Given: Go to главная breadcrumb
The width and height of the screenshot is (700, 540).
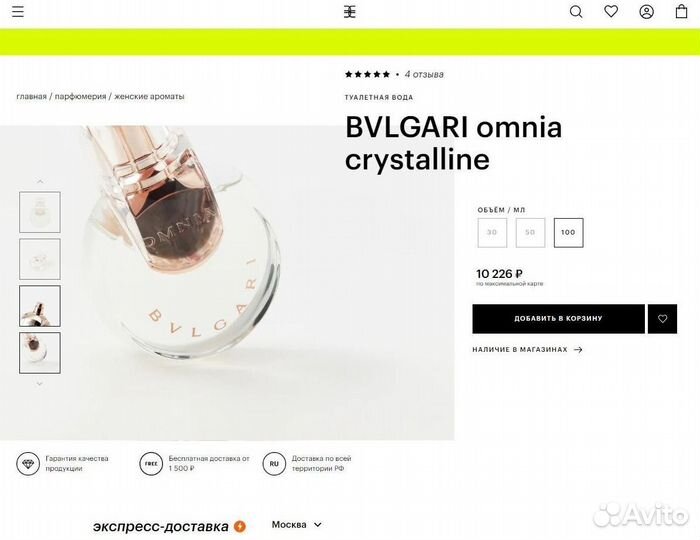Looking at the screenshot, I should click(31, 96).
